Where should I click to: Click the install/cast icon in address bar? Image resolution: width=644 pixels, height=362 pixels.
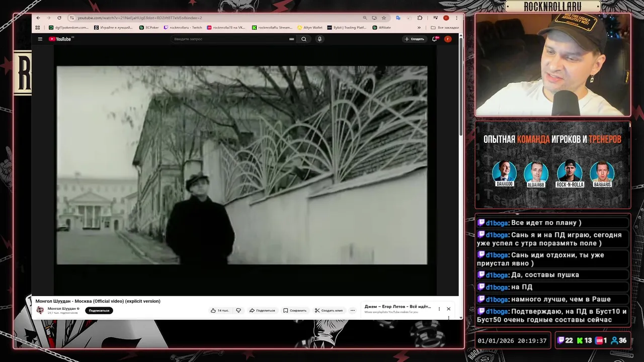[x=374, y=18]
